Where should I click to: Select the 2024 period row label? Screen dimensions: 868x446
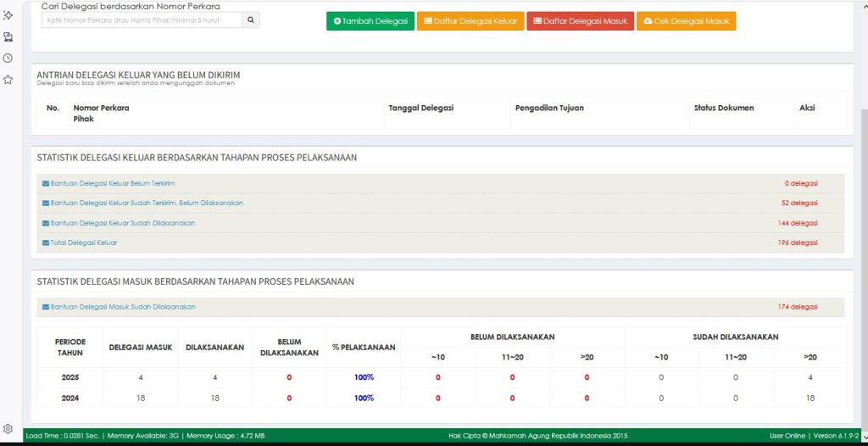pos(70,398)
